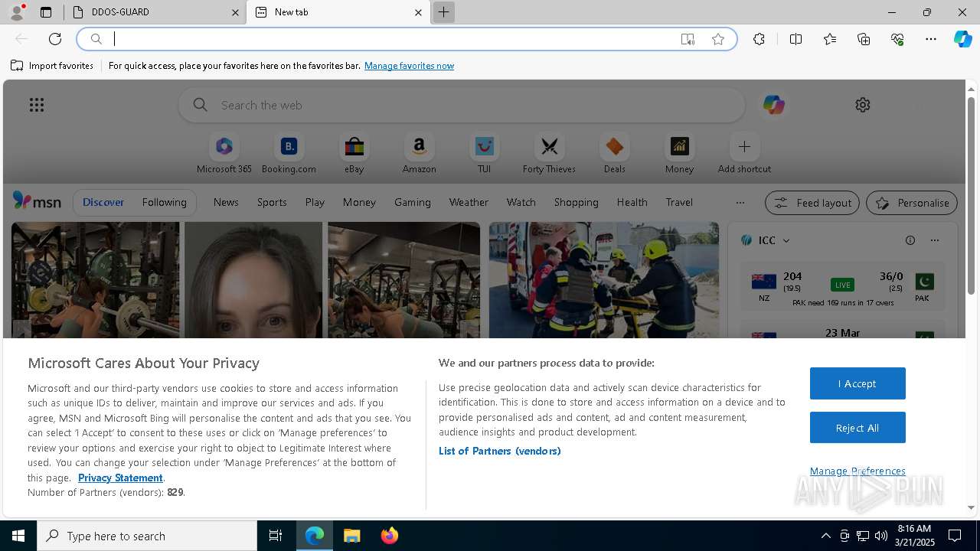This screenshot has height=551, width=980.
Task: Click the Reject All button
Action: pyautogui.click(x=857, y=428)
